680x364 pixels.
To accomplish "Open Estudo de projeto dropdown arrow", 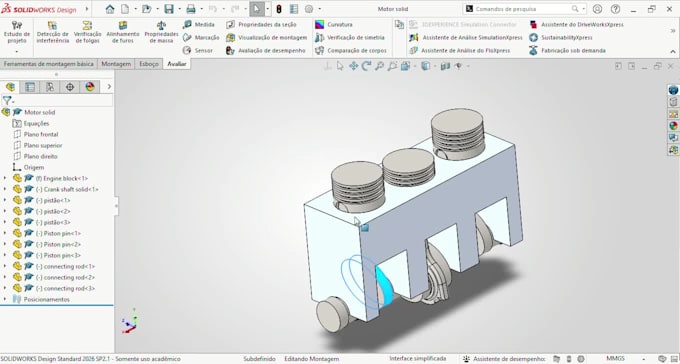I will point(16,52).
